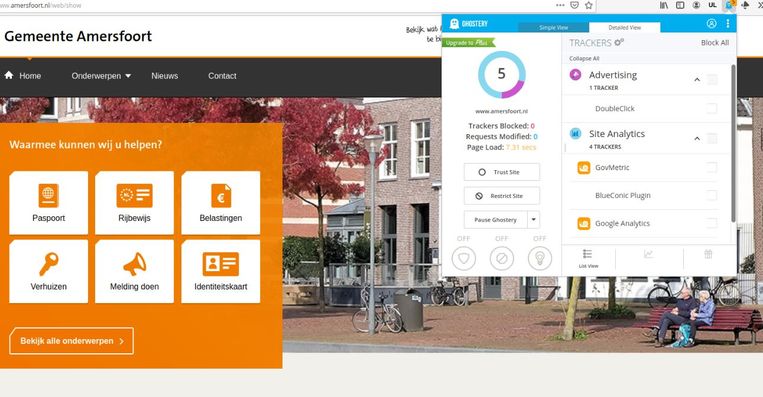
Task: Click the Identiteitskaart ID card tile
Action: coord(220,271)
